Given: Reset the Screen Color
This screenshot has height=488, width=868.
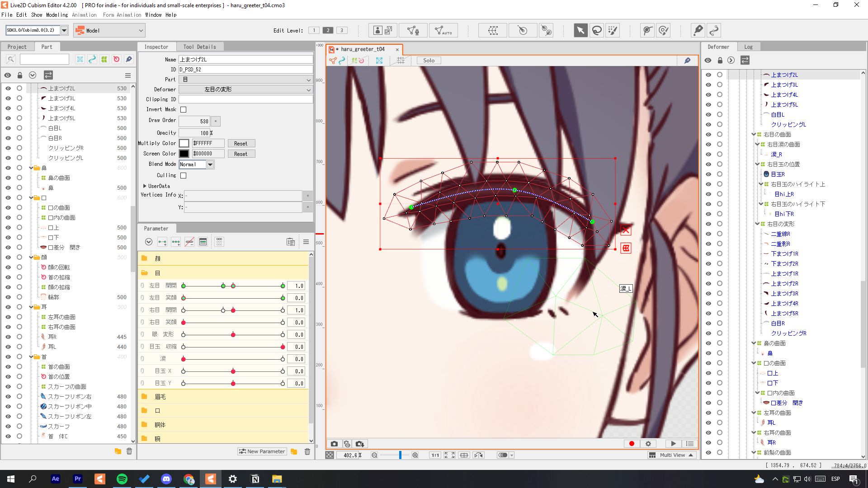Looking at the screenshot, I should tap(241, 154).
